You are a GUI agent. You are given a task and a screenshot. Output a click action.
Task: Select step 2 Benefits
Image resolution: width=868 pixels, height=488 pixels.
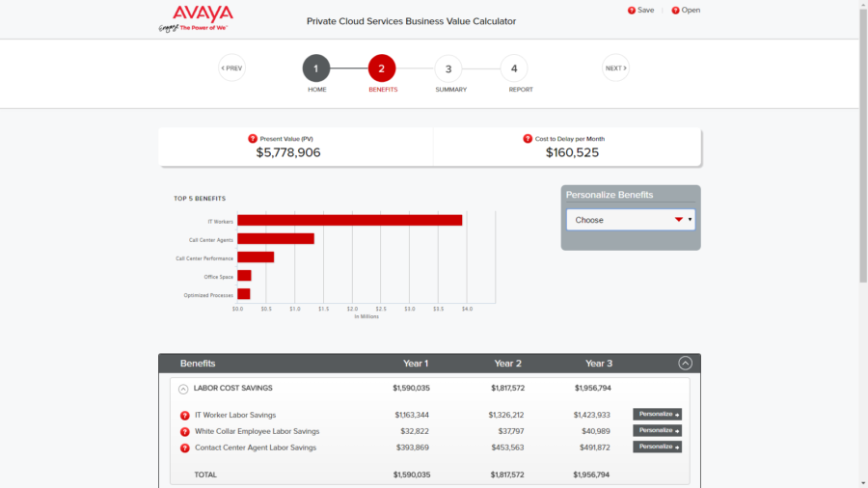click(382, 68)
